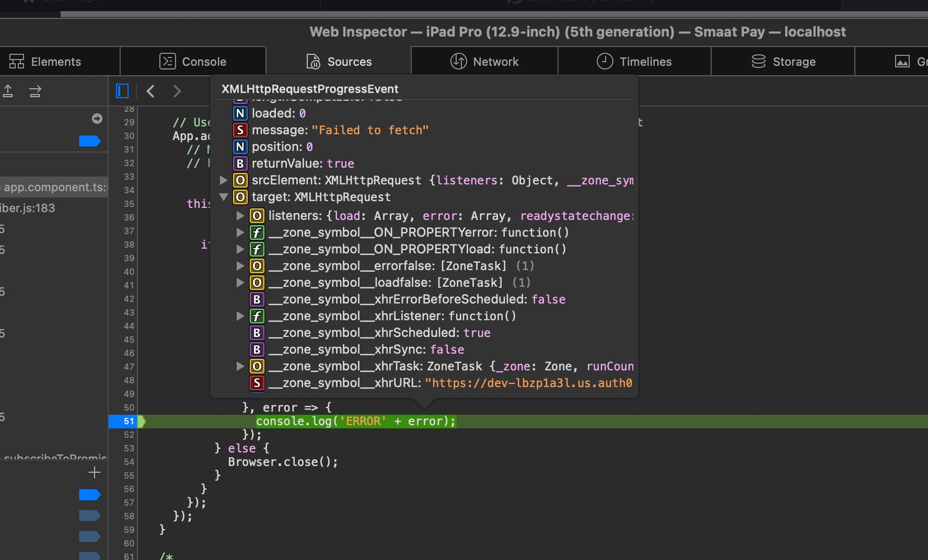Click line number 54 in the gutter
Screen dimensions: 928x560
tap(129, 462)
